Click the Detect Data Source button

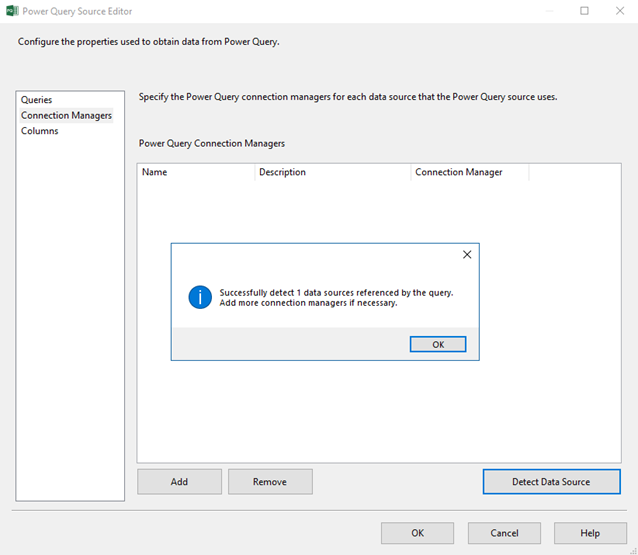pyautogui.click(x=551, y=482)
